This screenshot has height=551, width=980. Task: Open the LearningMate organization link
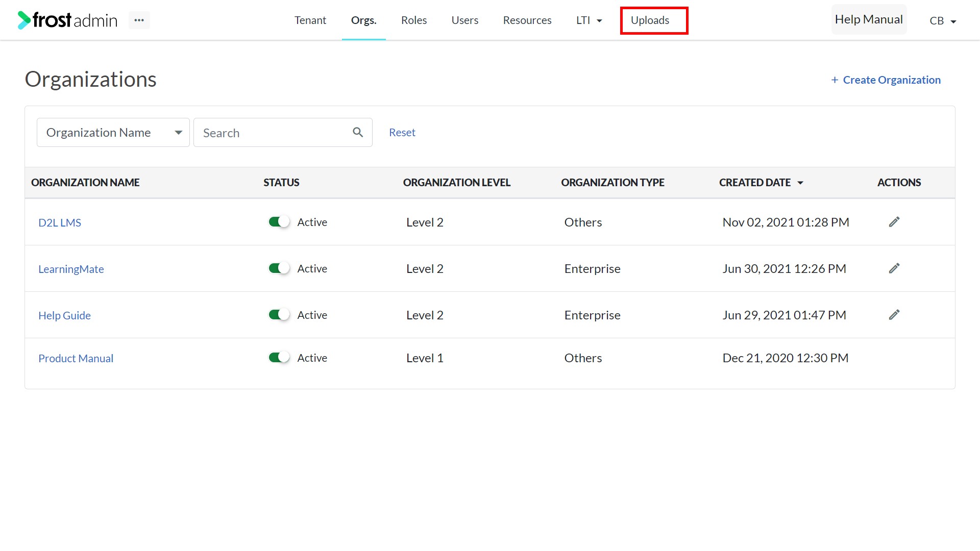pos(71,269)
